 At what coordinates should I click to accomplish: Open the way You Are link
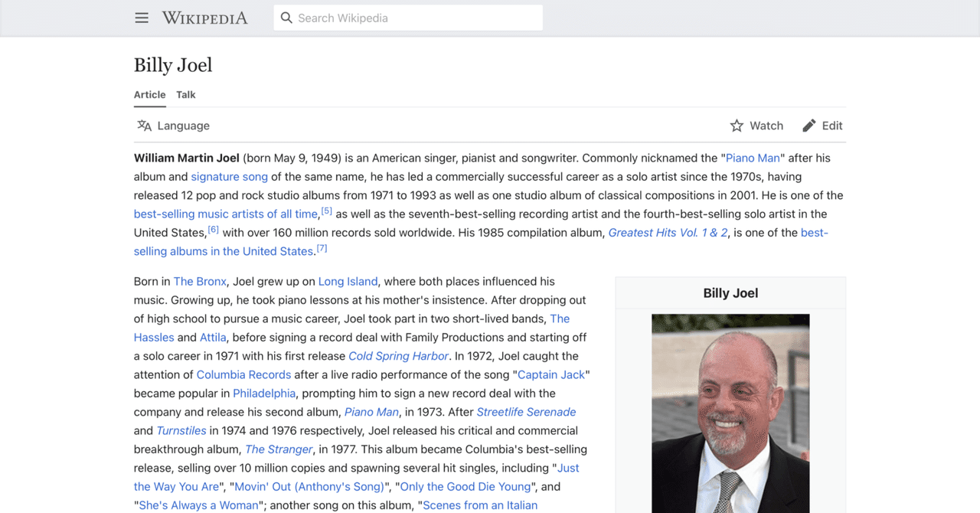point(176,486)
